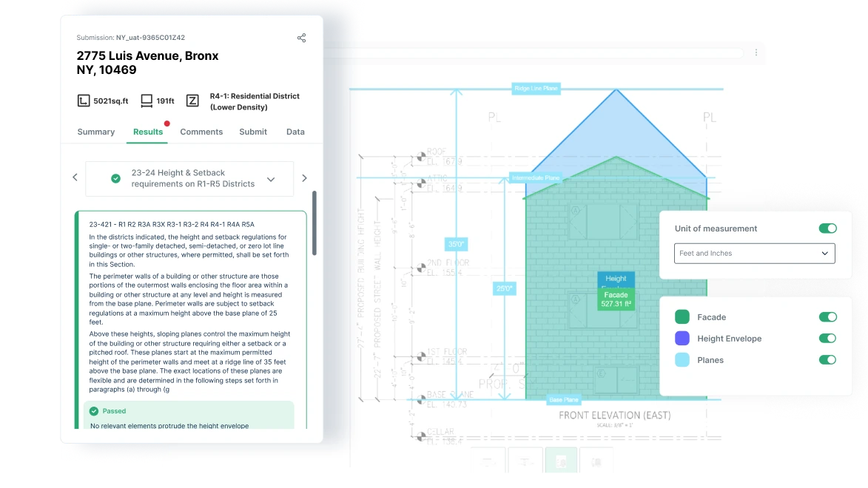This screenshot has width=868, height=488.
Task: Go to the previous requirement with left chevron
Action: (x=75, y=177)
